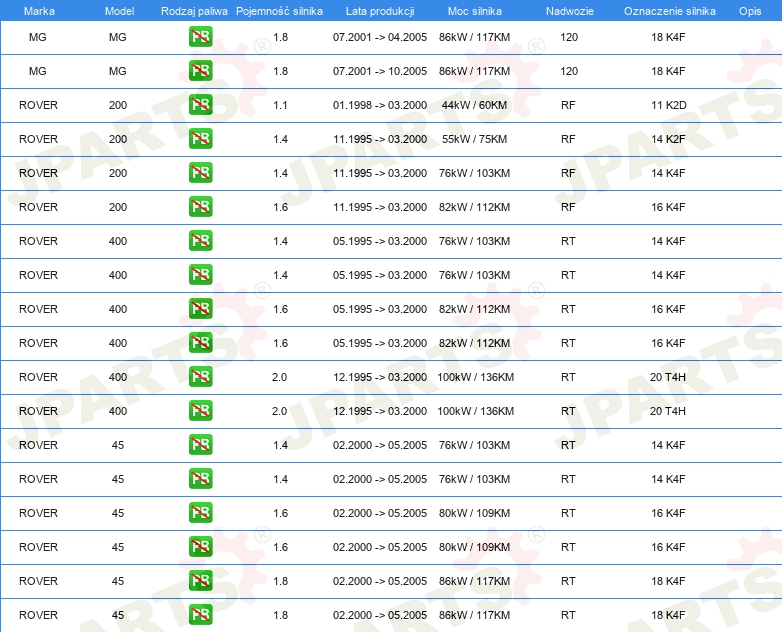The image size is (782, 632).
Task: Click fuel icon in ROVER 200 1.1 row
Action: [x=200, y=105]
